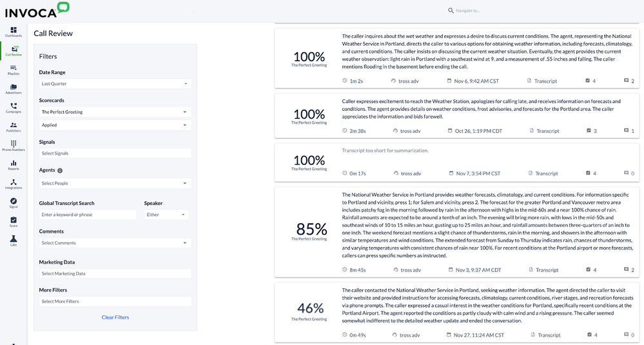Open the Applied status dropdown
This screenshot has height=345, width=644.
pos(115,125)
